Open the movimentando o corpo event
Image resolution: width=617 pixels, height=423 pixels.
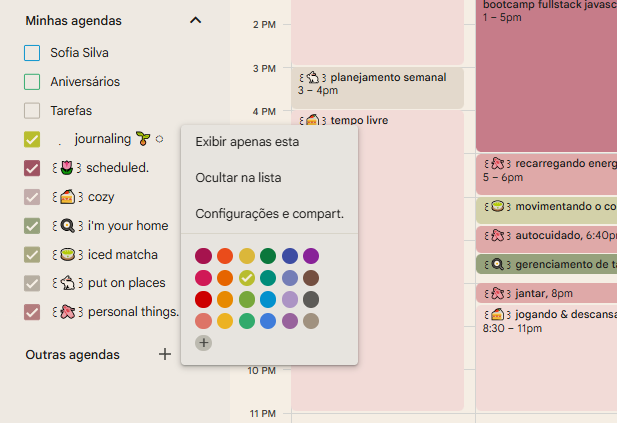[547, 210]
